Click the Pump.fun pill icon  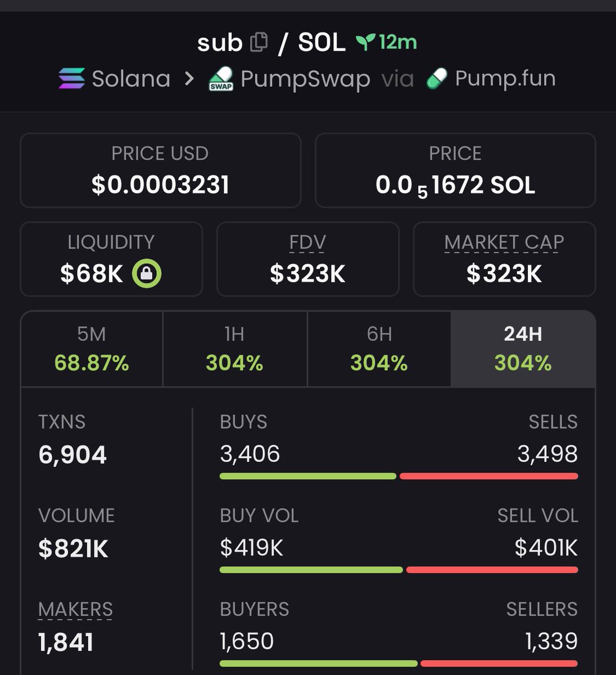(437, 79)
